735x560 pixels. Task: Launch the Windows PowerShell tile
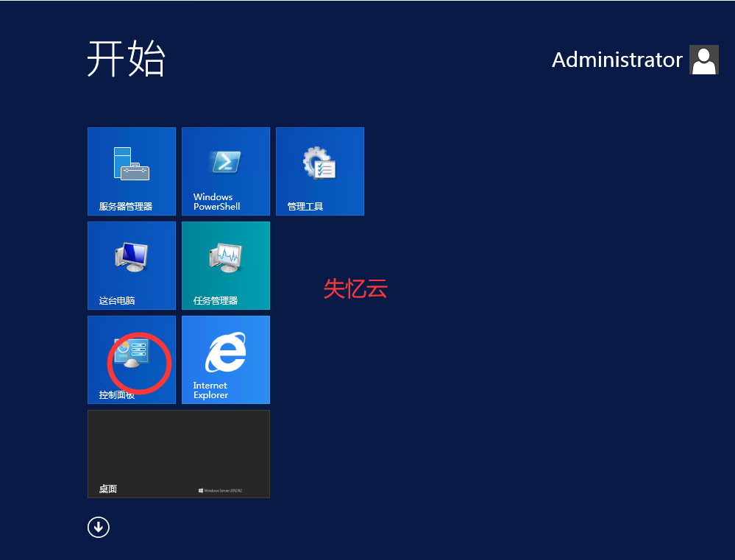click(226, 171)
